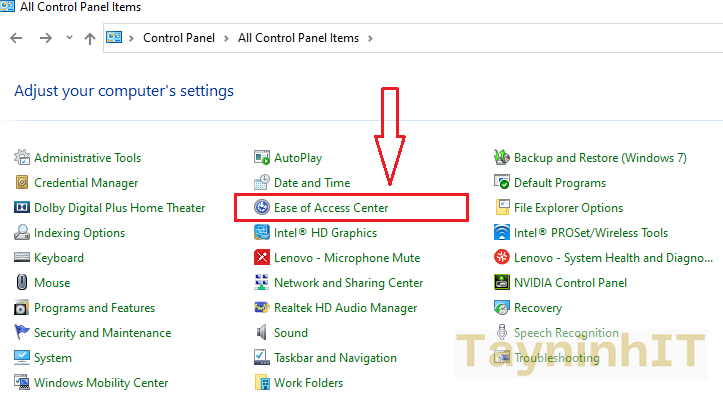Click the AutoPlay icon

pos(262,158)
